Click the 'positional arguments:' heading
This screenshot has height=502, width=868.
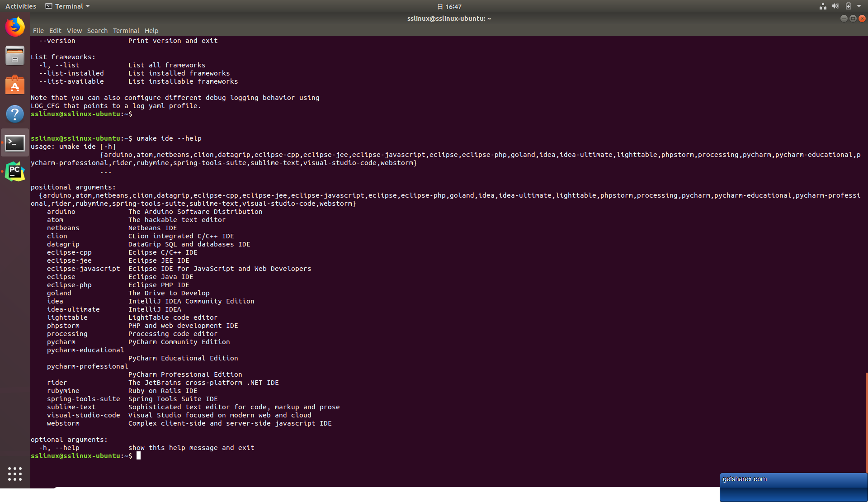click(x=73, y=187)
